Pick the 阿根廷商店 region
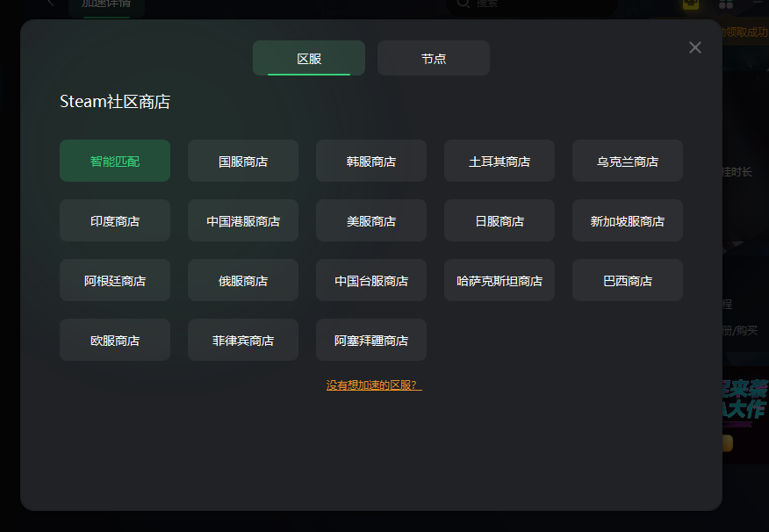The image size is (769, 532). [115, 280]
